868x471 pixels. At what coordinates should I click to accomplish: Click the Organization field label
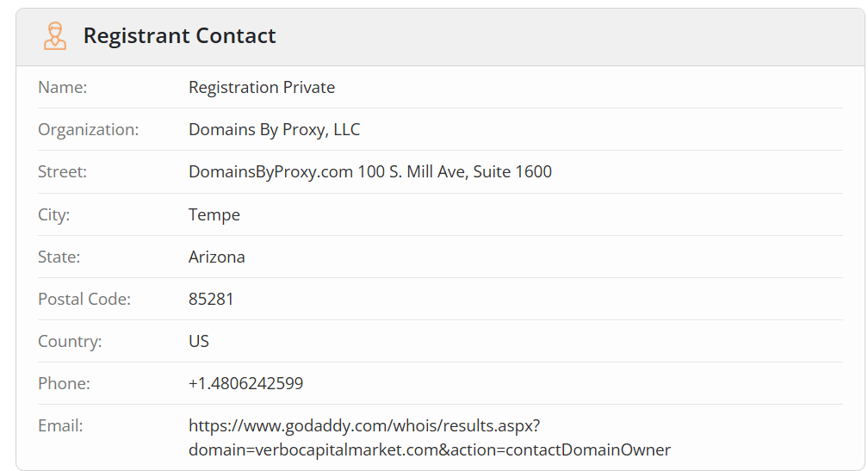click(89, 129)
